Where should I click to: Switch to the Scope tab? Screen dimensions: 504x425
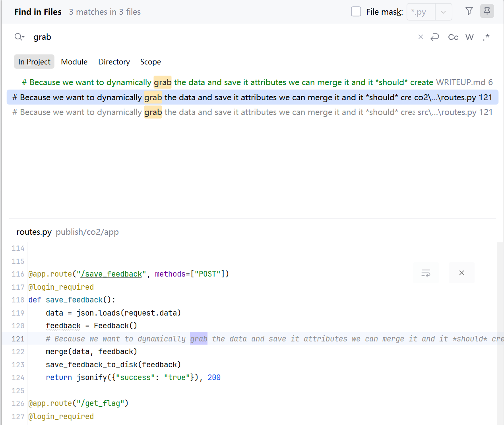click(151, 62)
